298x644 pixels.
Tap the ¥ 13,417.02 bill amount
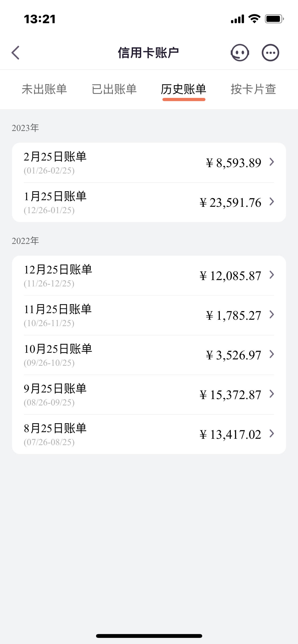coord(230,435)
